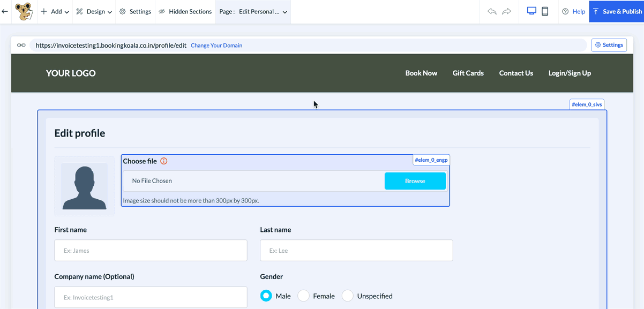Click the link chain icon beside URL
The height and width of the screenshot is (309, 644).
[21, 46]
